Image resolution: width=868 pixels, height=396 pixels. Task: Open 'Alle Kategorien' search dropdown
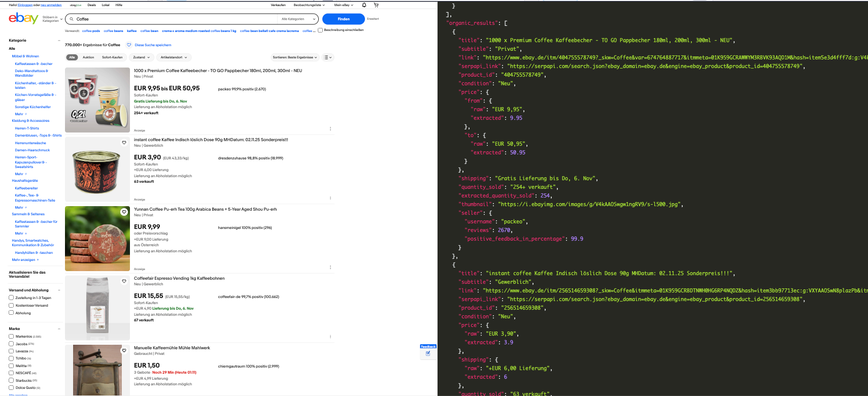click(x=298, y=19)
